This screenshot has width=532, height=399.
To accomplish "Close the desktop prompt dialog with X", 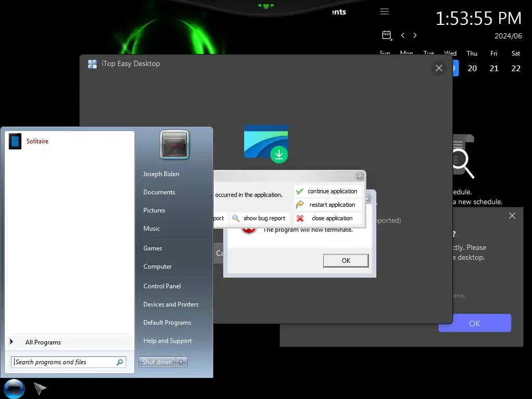I will coord(512,216).
